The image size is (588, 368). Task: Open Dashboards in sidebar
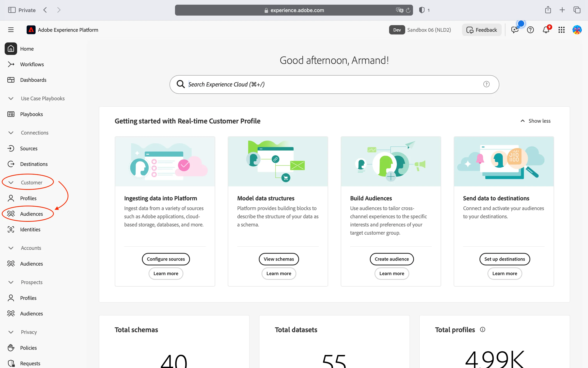pyautogui.click(x=33, y=80)
